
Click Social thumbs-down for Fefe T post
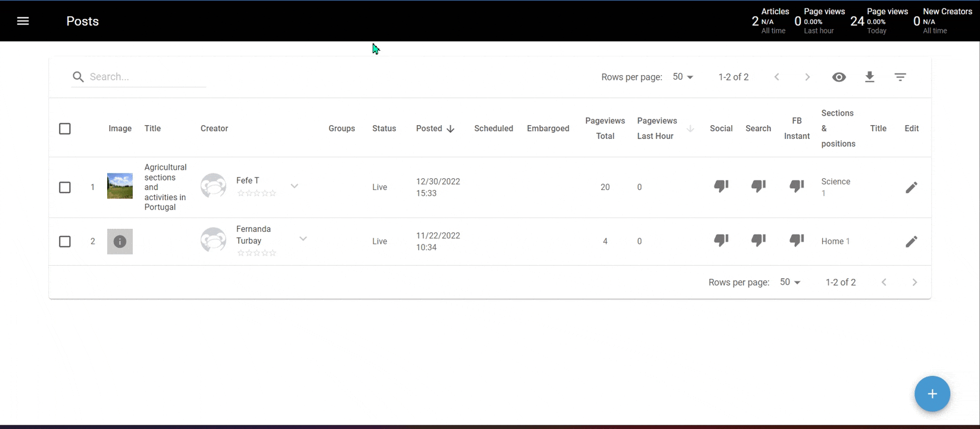click(x=721, y=186)
